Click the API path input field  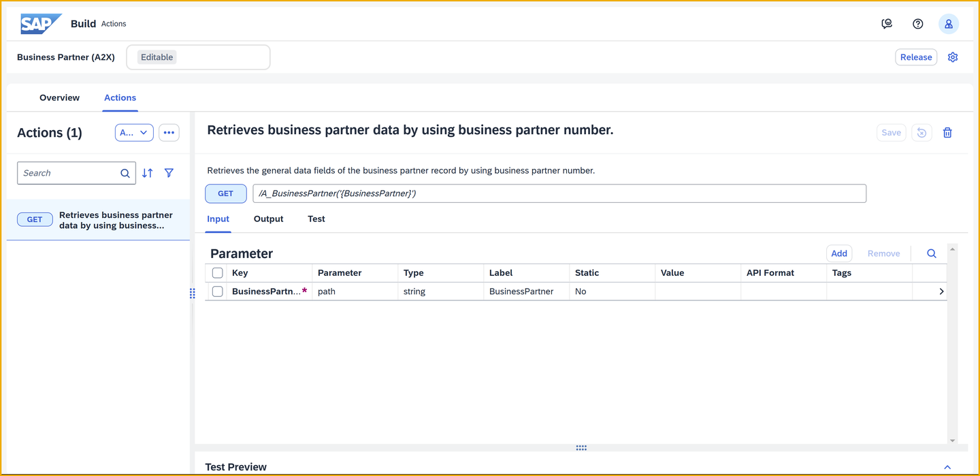(x=559, y=193)
